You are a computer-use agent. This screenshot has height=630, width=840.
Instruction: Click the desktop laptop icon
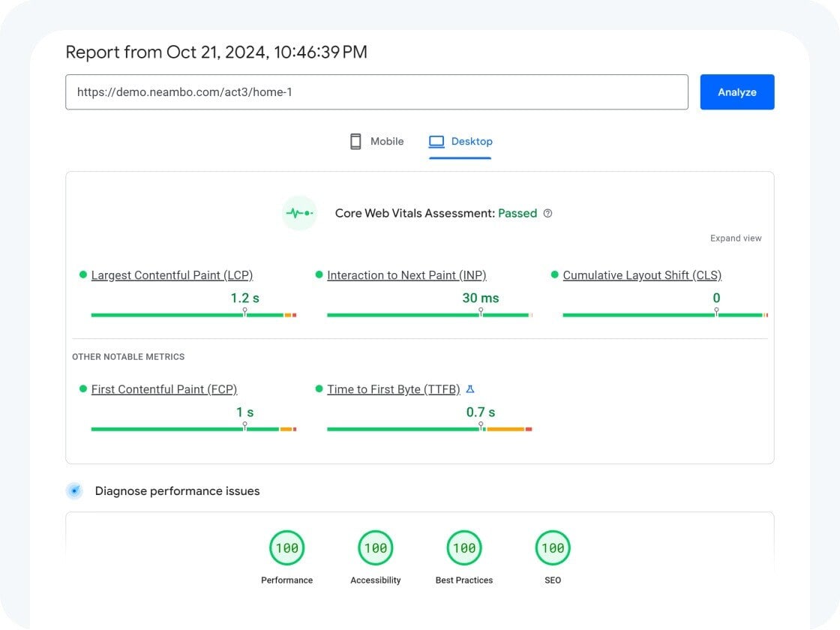436,142
